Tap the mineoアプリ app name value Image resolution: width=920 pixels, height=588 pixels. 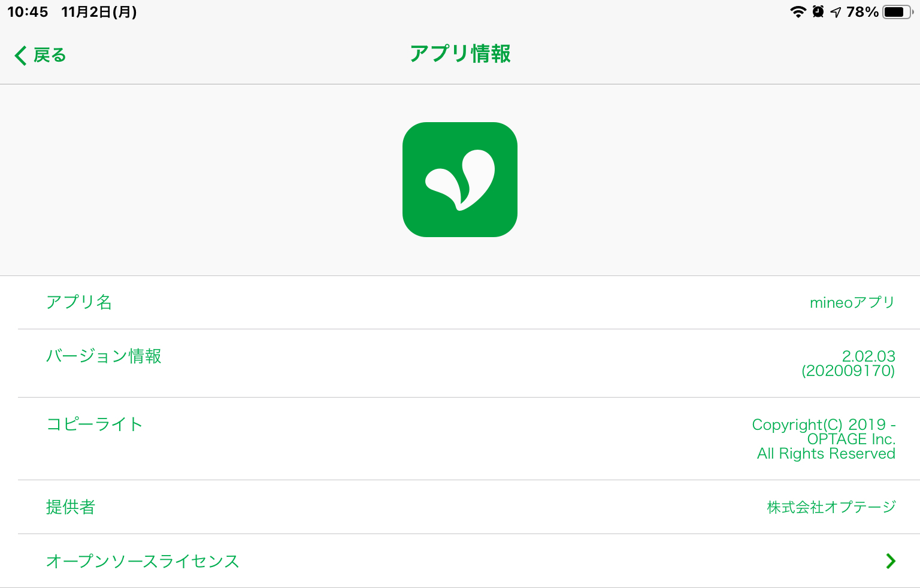(852, 302)
